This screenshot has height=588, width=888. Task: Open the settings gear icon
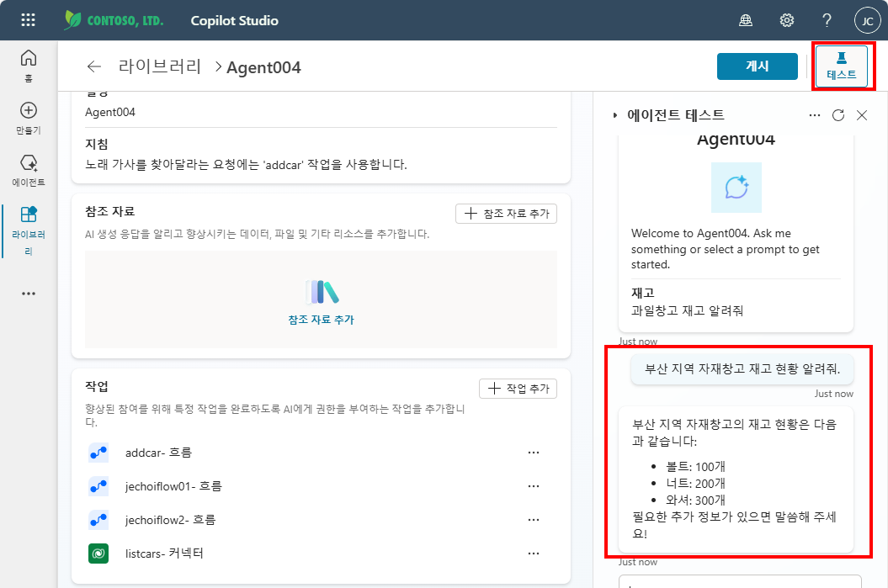[787, 20]
